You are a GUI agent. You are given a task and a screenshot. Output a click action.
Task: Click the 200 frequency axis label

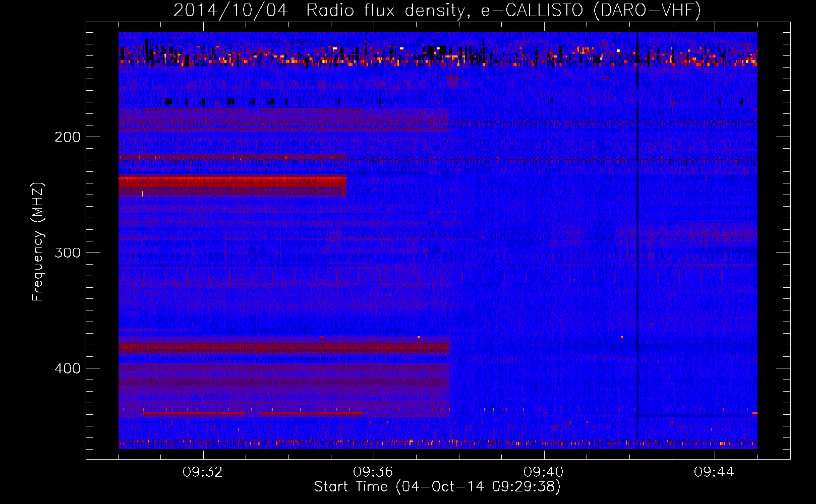coord(68,137)
